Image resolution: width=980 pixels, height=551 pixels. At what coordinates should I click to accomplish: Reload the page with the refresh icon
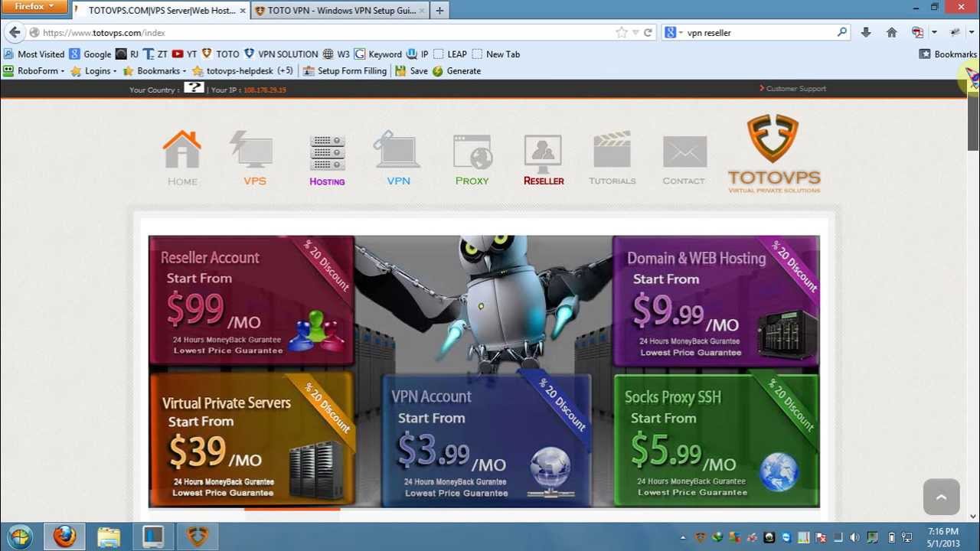pyautogui.click(x=648, y=32)
